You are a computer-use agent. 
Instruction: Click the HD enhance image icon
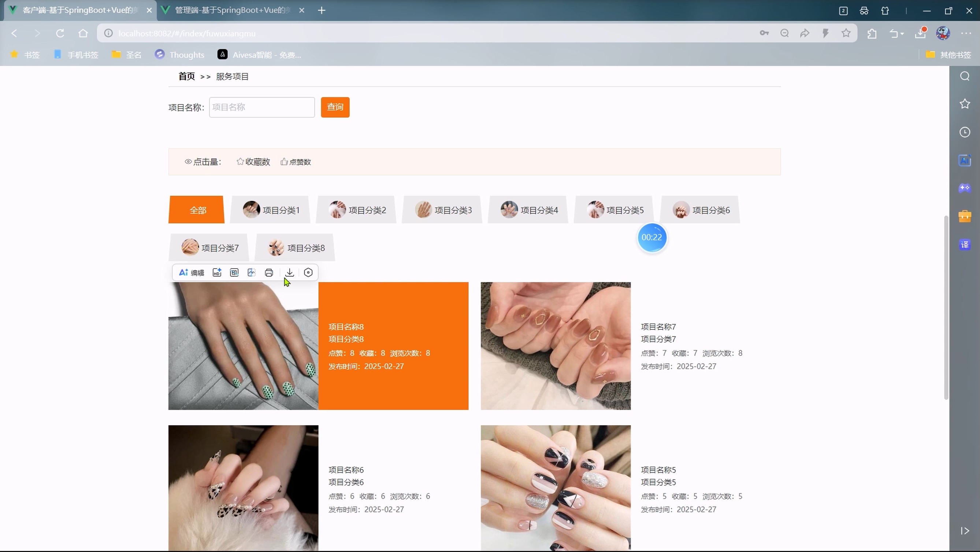(217, 273)
